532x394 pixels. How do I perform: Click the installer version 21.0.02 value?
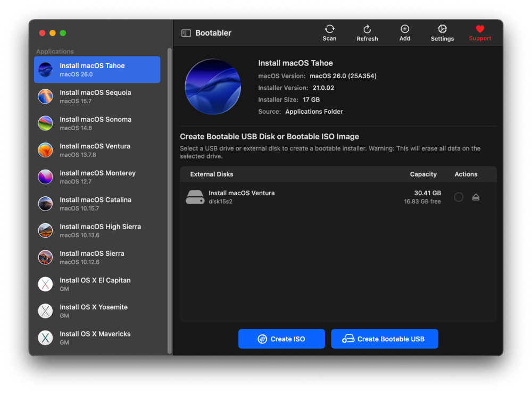[323, 88]
